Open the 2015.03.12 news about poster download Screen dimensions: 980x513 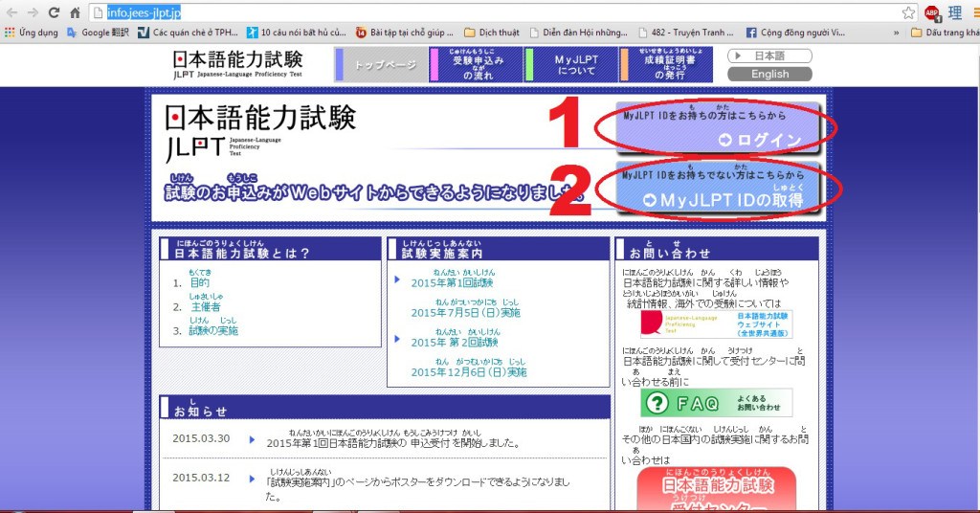417,489
